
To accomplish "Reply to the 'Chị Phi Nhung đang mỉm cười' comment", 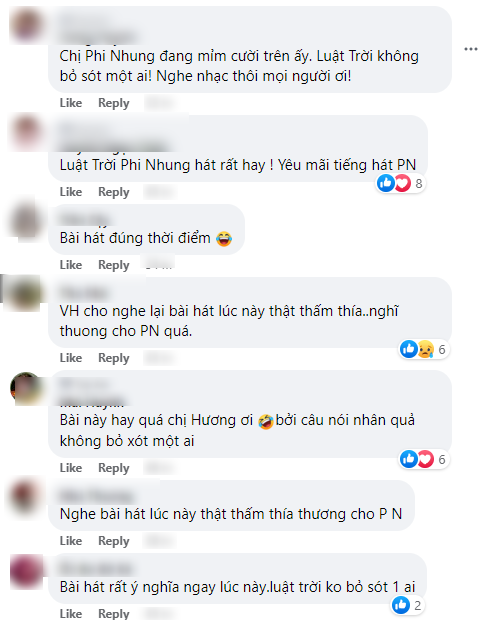I will point(114,103).
